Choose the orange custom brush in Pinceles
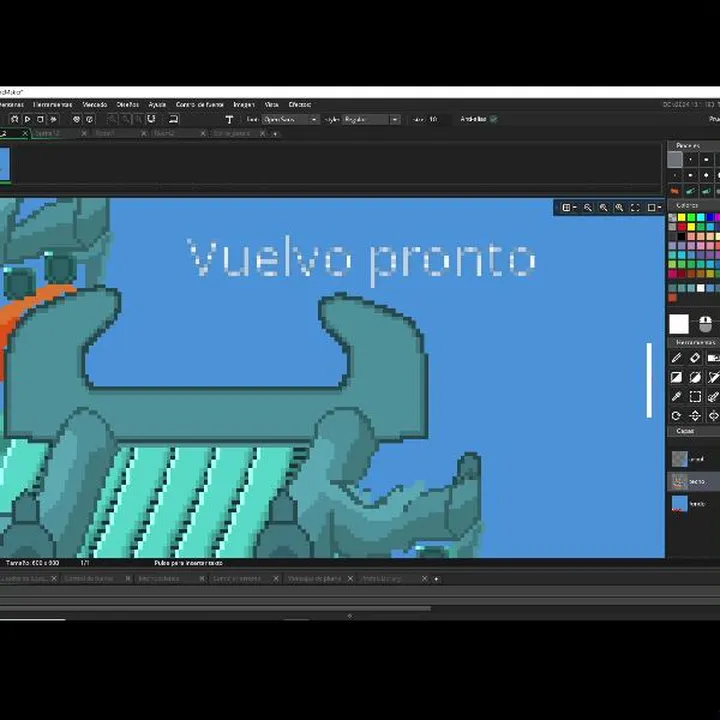Image resolution: width=720 pixels, height=720 pixels. (x=675, y=191)
